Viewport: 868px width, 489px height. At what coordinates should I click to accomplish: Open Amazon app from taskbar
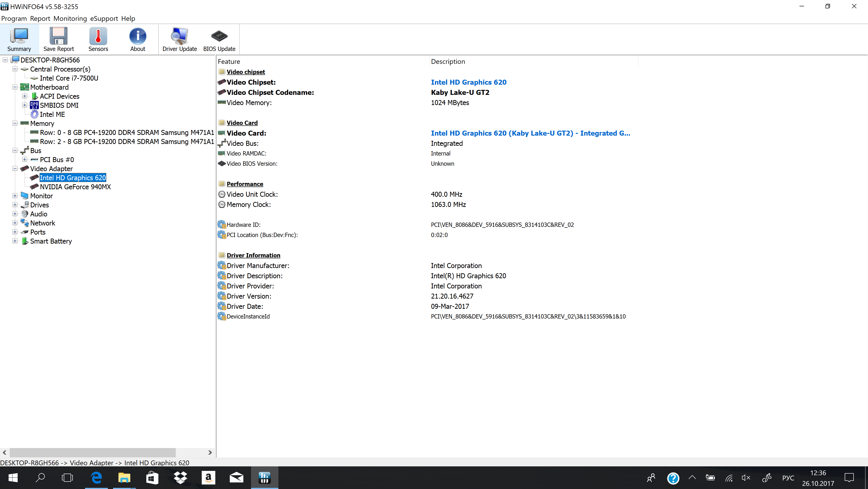[x=208, y=478]
